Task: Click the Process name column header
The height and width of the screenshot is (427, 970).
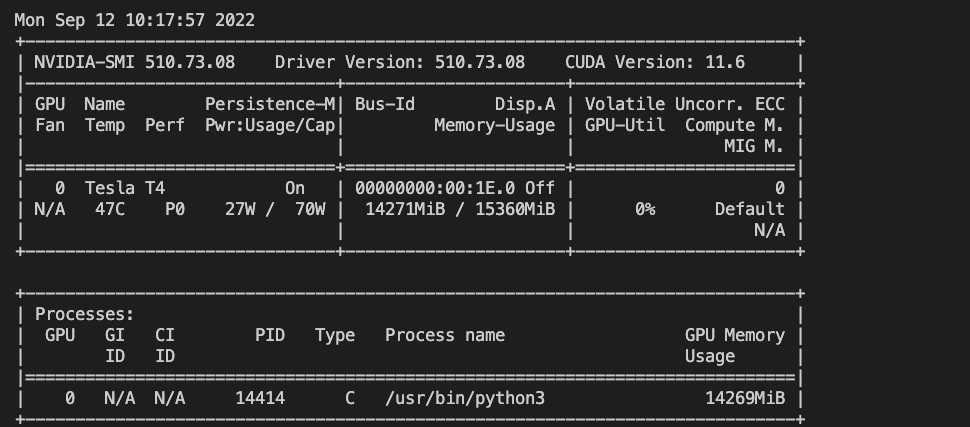Action: [x=445, y=335]
